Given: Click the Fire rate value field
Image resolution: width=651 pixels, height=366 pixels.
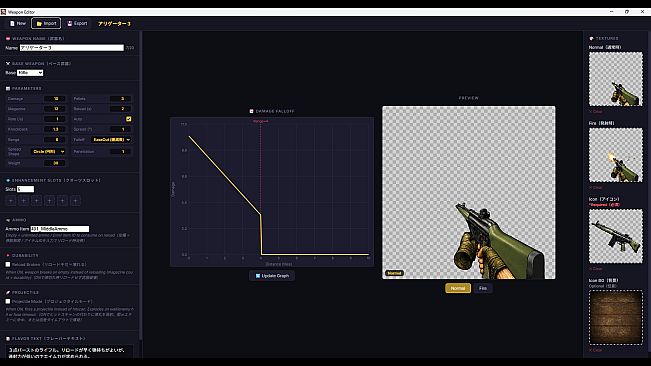Looking at the screenshot, I should click(54, 119).
